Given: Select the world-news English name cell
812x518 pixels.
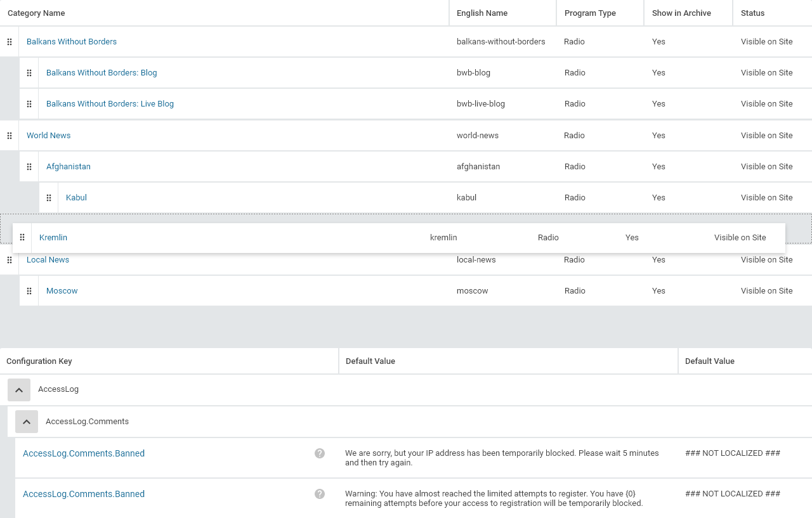Looking at the screenshot, I should pos(478,136).
